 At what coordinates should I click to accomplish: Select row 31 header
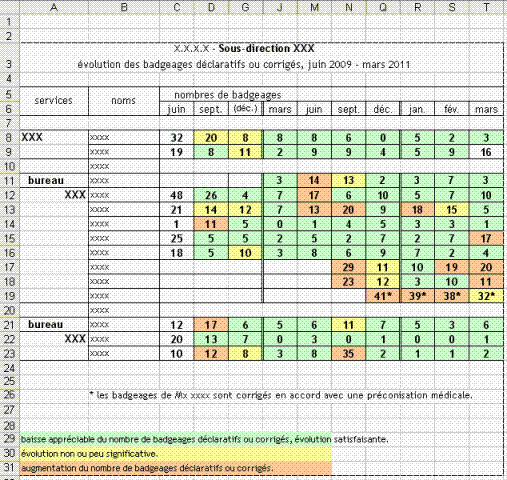10,468
